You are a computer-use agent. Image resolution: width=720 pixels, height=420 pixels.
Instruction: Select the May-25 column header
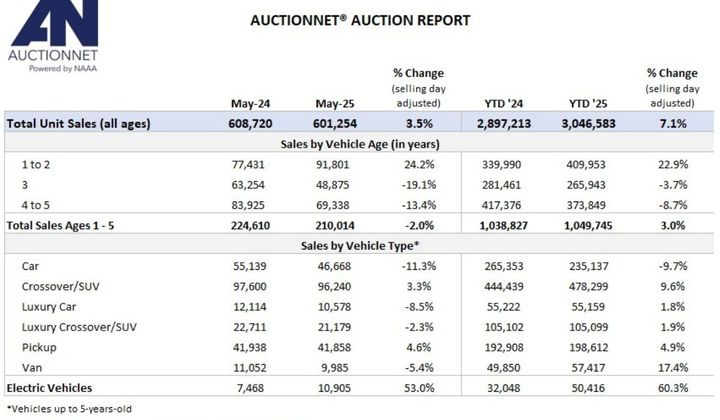coord(335,103)
